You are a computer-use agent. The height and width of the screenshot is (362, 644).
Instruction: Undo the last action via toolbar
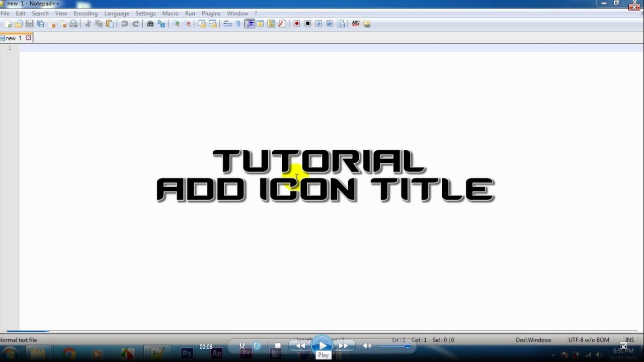(124, 24)
